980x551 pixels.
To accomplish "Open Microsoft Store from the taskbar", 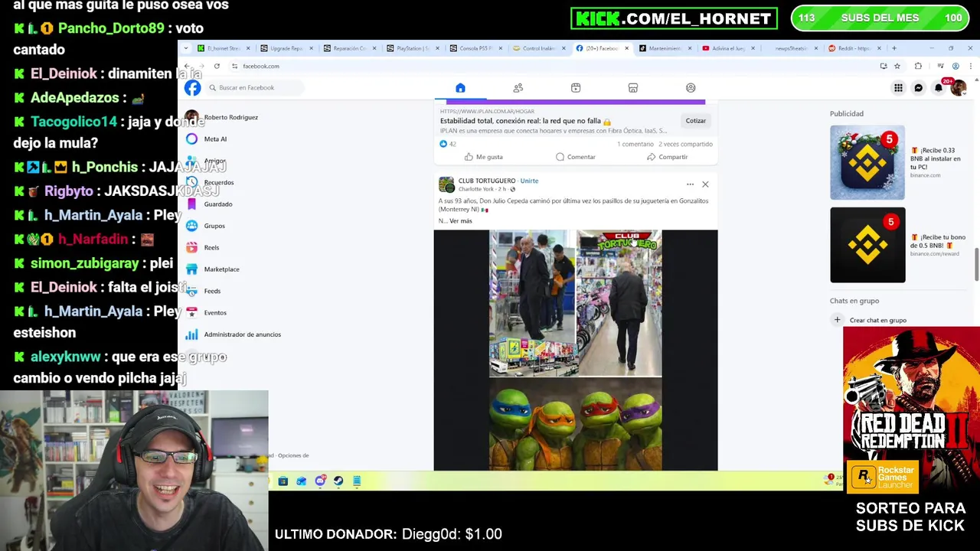I will pos(283,481).
